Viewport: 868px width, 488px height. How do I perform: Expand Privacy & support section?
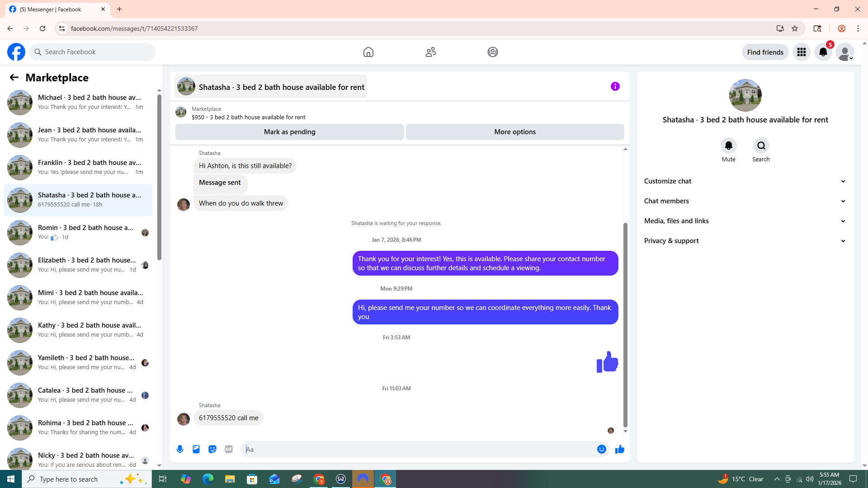point(745,241)
